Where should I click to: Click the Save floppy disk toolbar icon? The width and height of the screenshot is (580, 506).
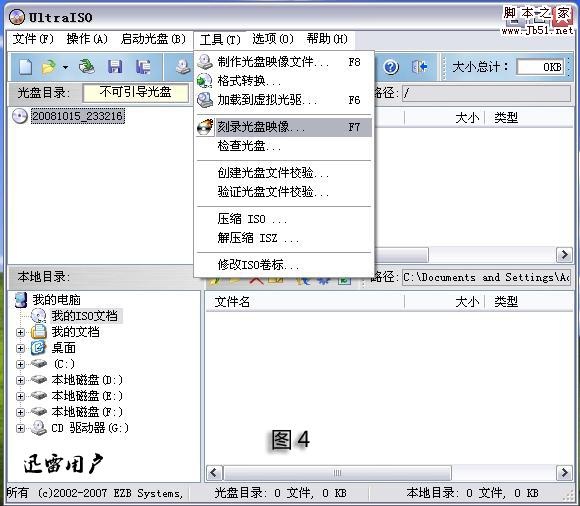point(115,67)
